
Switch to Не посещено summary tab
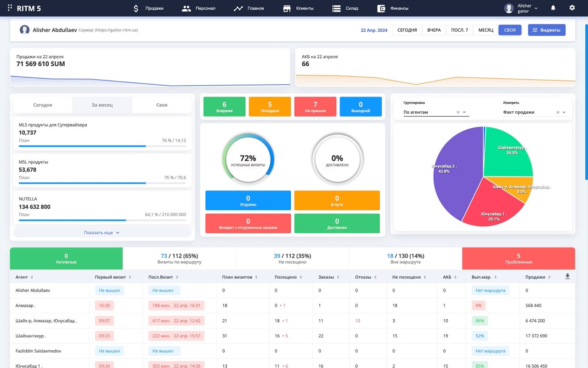292,259
